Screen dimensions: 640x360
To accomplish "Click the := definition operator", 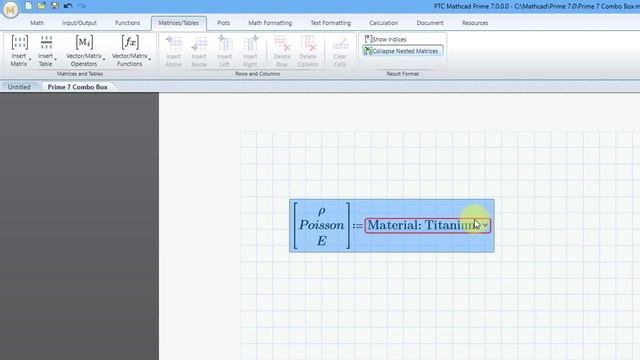I will 358,225.
